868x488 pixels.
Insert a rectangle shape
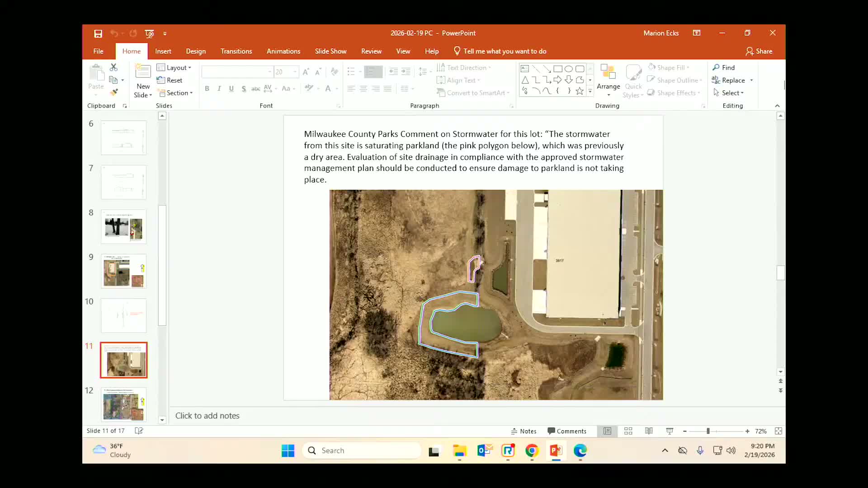pos(559,69)
